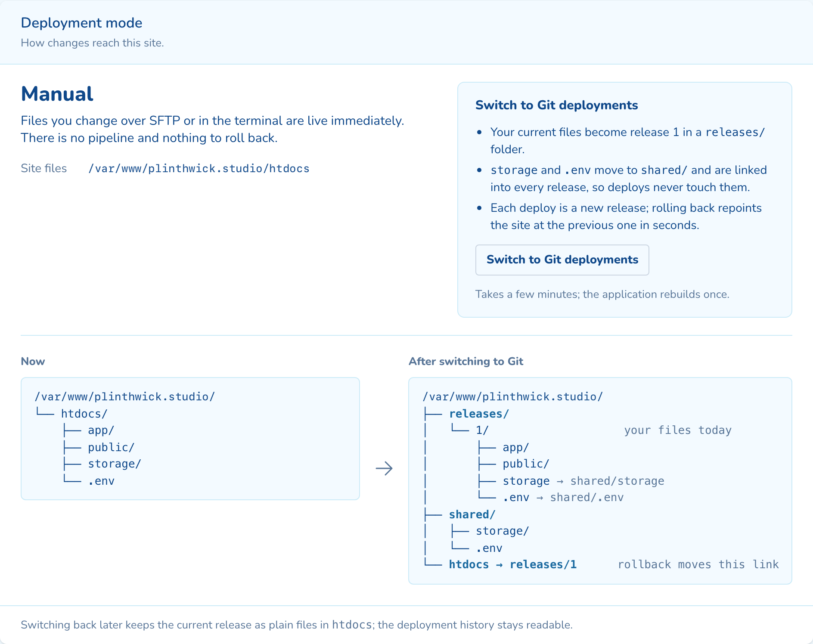The width and height of the screenshot is (813, 644).
Task: Click the 'Manual' mode heading
Action: point(57,94)
